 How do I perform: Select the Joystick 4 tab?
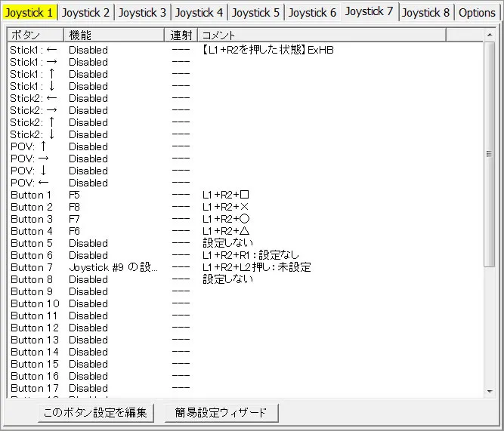pyautogui.click(x=199, y=13)
